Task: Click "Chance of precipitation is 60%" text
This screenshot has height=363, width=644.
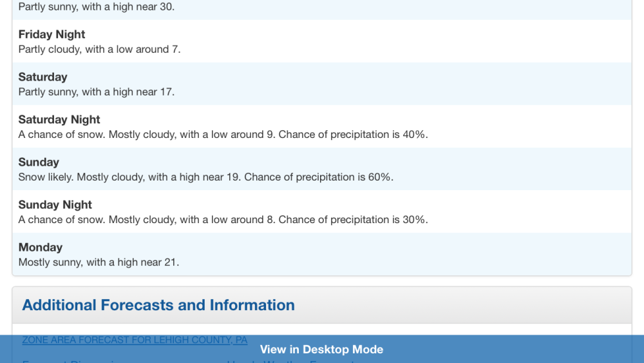Action: (319, 177)
